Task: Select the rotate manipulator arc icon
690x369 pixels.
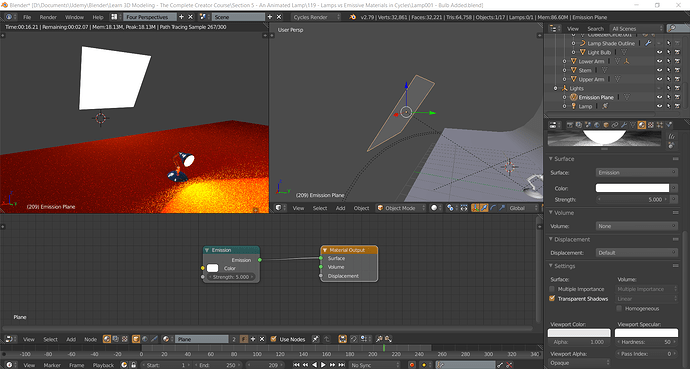Action: (493, 208)
